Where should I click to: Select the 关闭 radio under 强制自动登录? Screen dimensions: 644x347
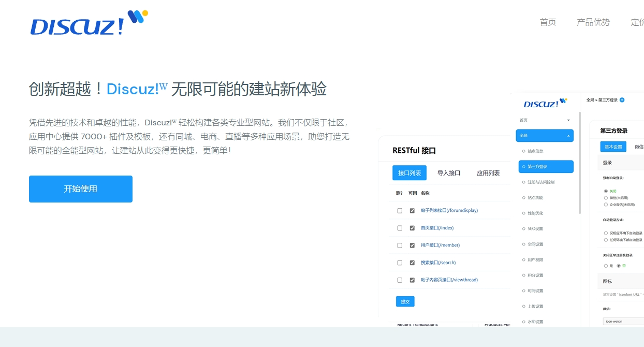click(606, 191)
